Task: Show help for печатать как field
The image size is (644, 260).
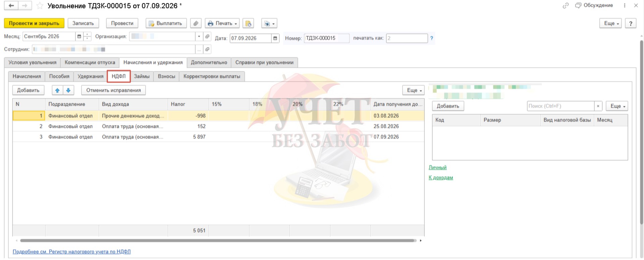Action: [x=432, y=38]
